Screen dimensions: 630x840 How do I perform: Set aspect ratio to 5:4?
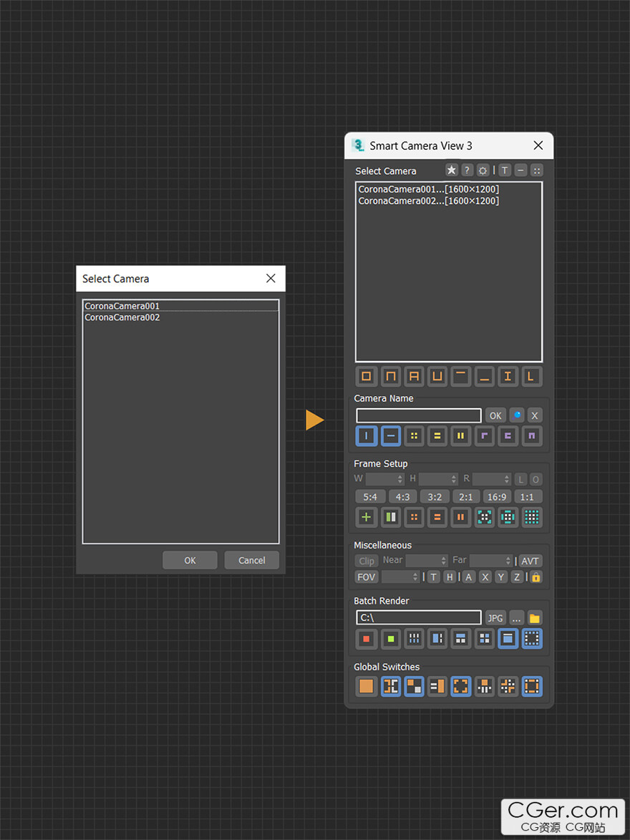[370, 496]
